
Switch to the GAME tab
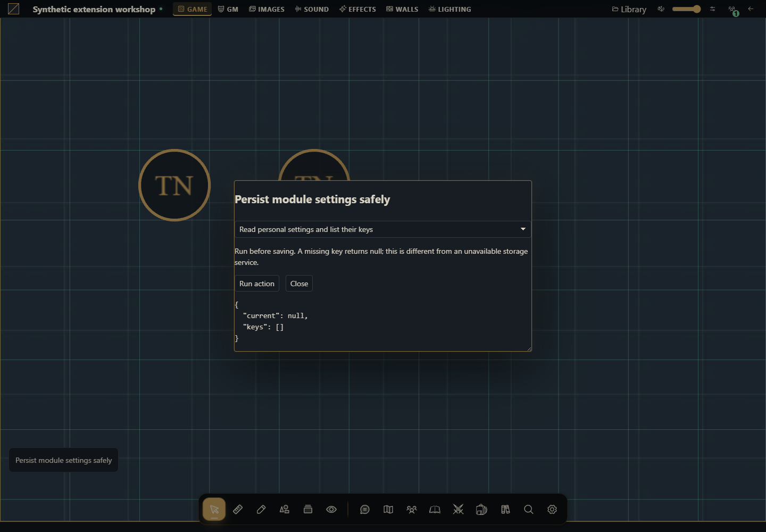click(193, 9)
